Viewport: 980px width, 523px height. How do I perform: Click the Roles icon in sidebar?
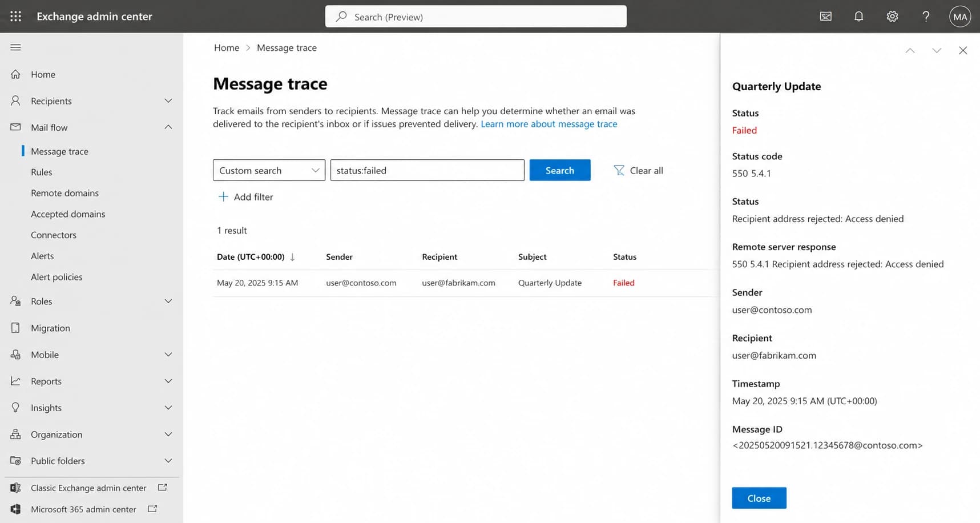coord(16,301)
